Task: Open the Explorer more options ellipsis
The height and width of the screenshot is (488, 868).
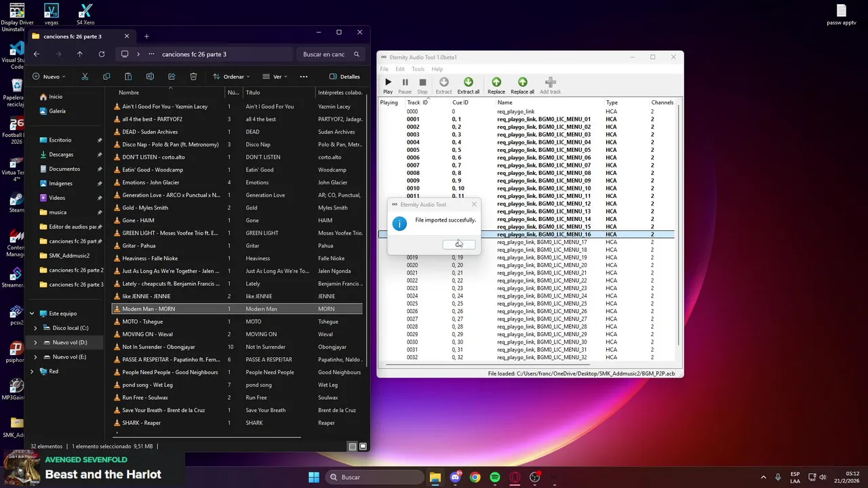Action: [x=304, y=77]
